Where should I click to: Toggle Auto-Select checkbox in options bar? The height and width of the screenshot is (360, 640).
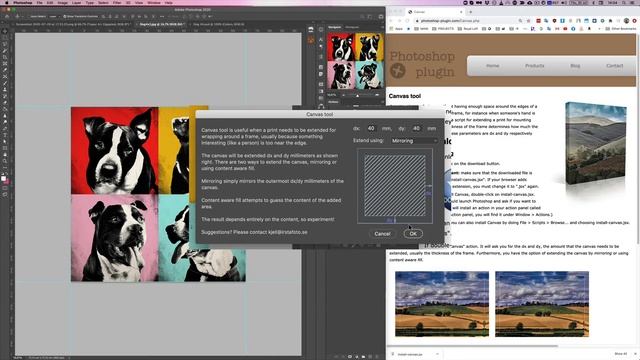(x=28, y=16)
